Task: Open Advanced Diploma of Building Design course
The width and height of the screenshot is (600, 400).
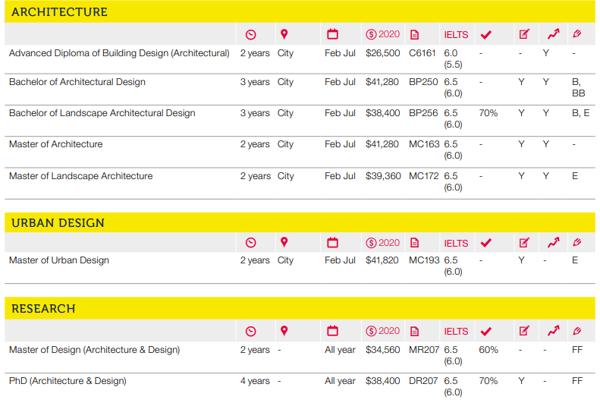Action: click(116, 51)
